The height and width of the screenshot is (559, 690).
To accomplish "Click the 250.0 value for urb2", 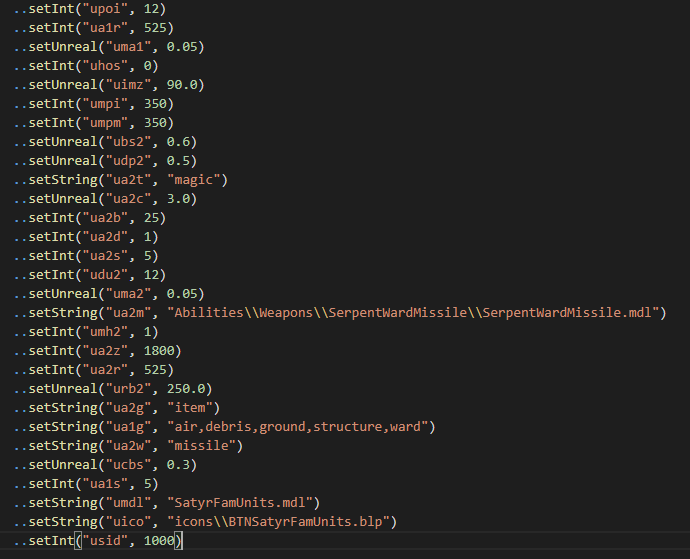I will (x=186, y=389).
